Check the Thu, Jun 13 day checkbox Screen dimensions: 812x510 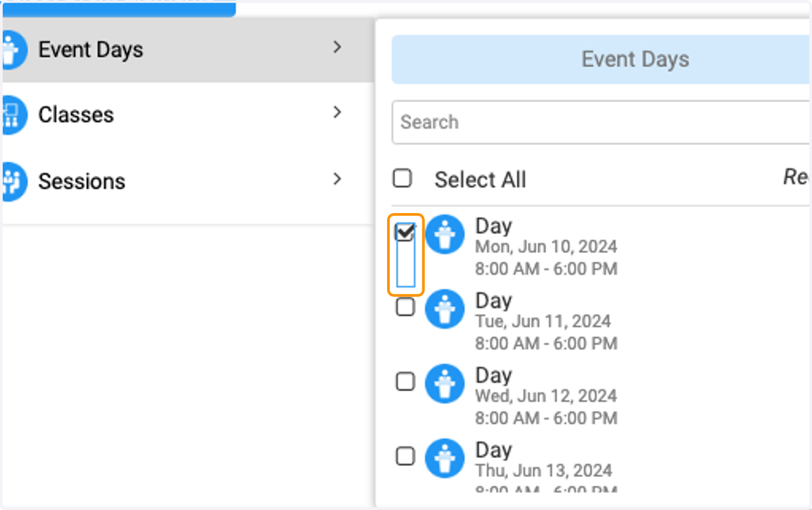(x=405, y=457)
